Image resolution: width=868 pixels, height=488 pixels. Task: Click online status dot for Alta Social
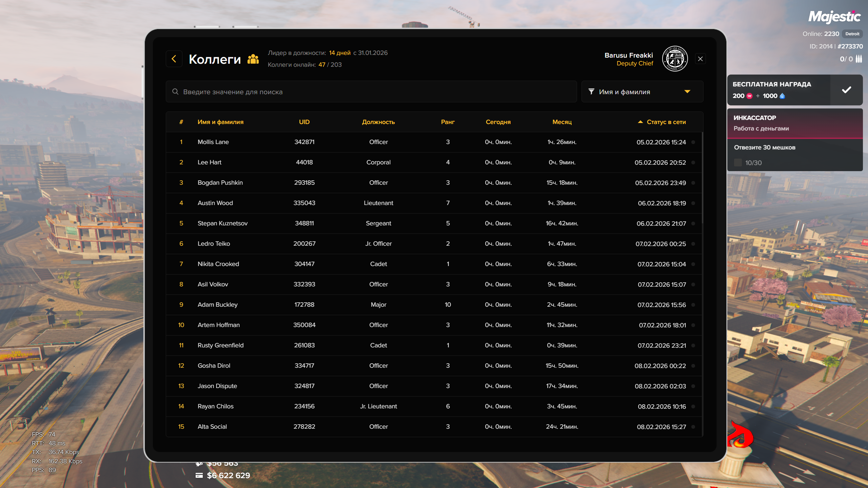pos(693,427)
